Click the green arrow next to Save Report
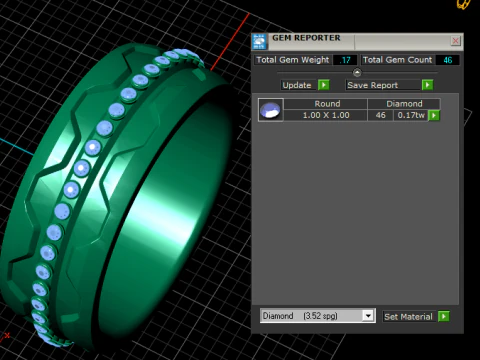The width and height of the screenshot is (480, 360). point(427,85)
